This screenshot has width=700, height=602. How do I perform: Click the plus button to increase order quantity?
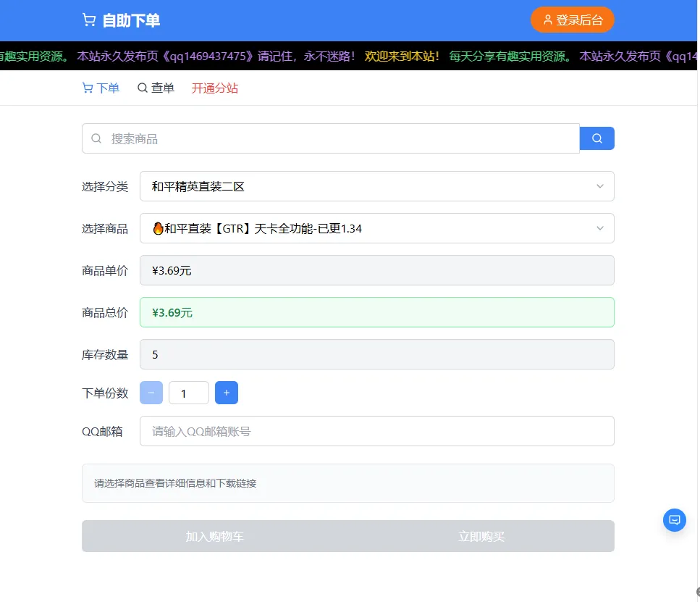point(227,393)
